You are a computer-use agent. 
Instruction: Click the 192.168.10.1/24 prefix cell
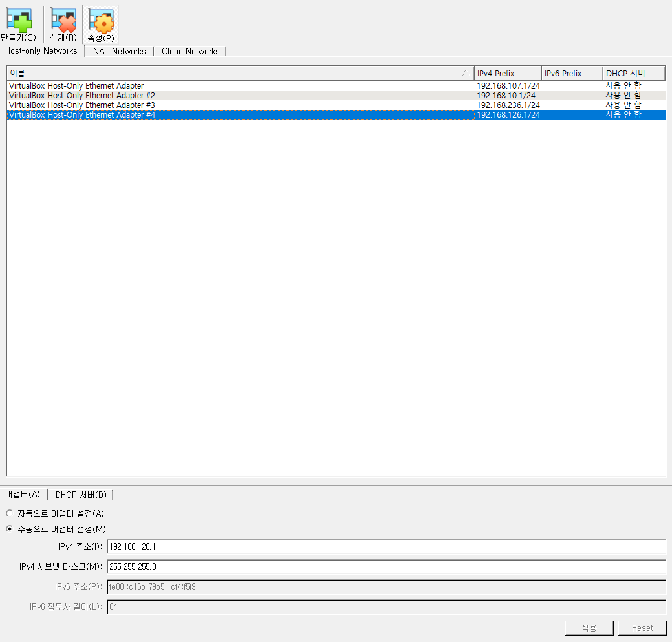tap(506, 96)
